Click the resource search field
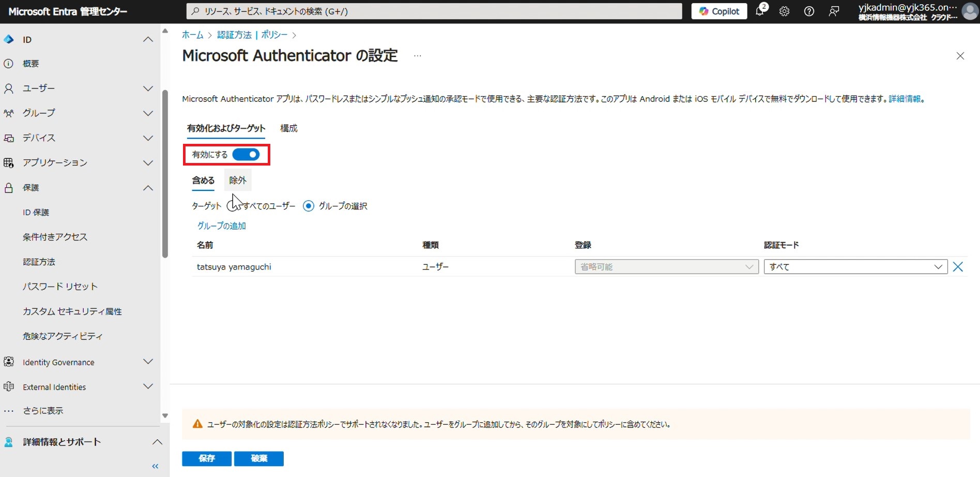Viewport: 980px width, 477px height. 434,11
